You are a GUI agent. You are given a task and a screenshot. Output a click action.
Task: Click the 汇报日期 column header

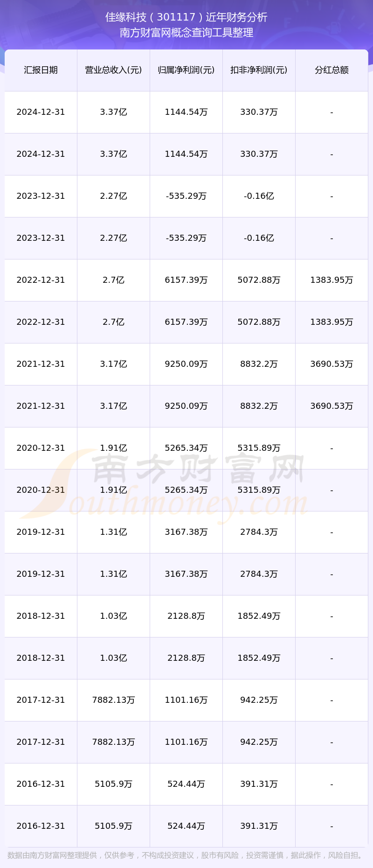[41, 70]
